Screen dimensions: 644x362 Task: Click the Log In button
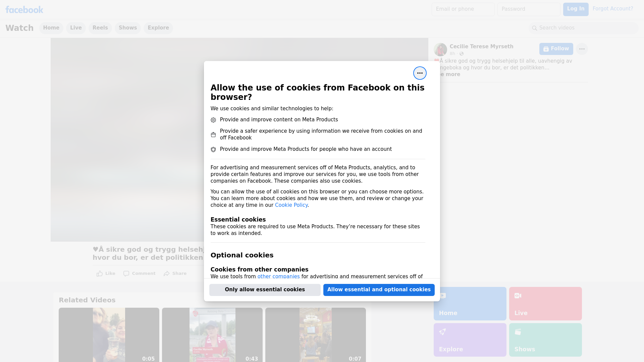[x=576, y=9]
